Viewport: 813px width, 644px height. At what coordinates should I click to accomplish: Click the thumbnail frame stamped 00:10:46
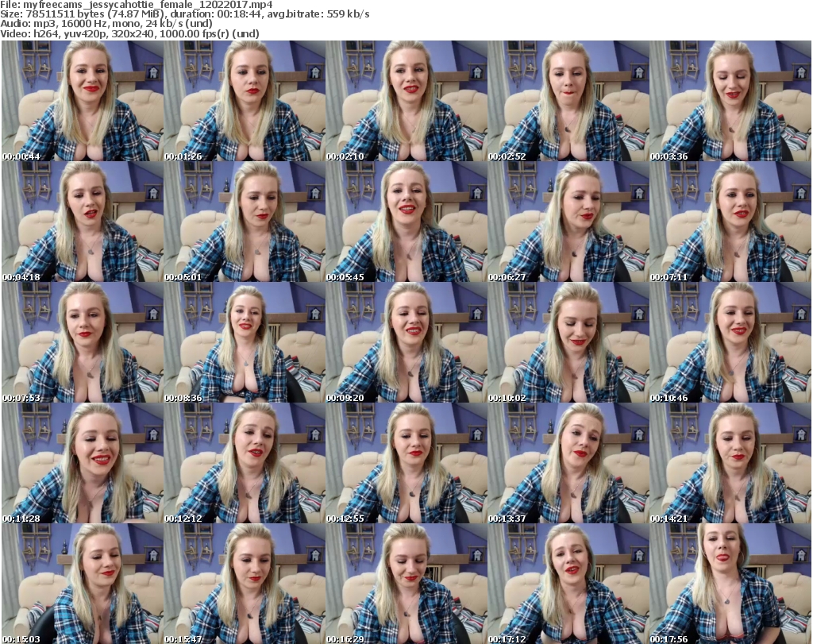tap(730, 342)
